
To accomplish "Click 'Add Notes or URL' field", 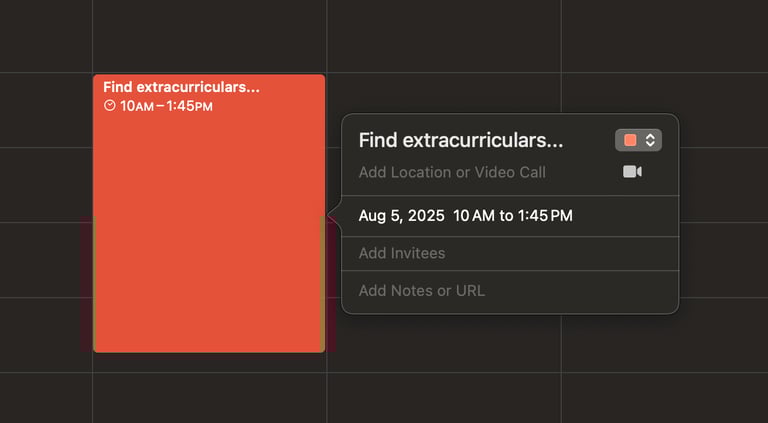I will pos(422,291).
